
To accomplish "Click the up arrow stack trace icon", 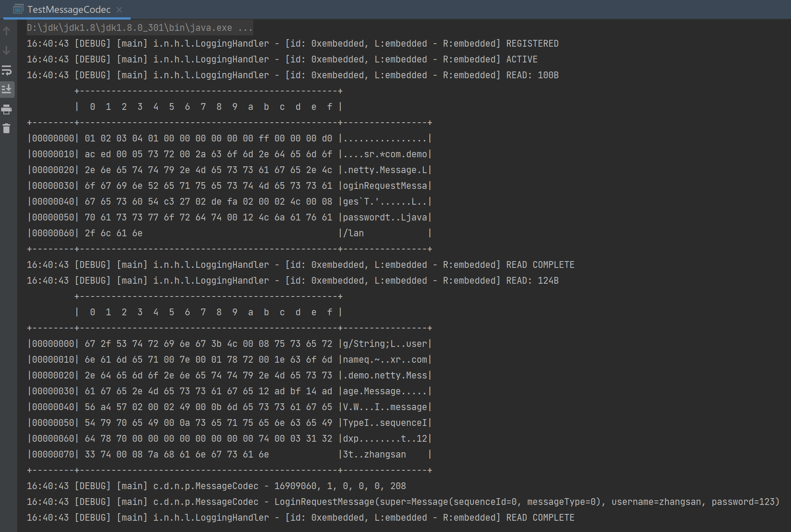I will [x=6, y=31].
